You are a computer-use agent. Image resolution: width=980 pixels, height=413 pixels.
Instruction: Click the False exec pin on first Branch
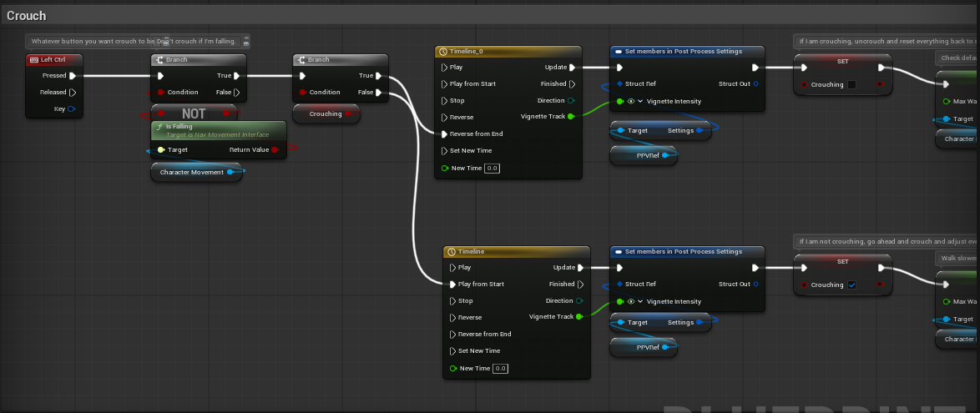click(x=237, y=93)
